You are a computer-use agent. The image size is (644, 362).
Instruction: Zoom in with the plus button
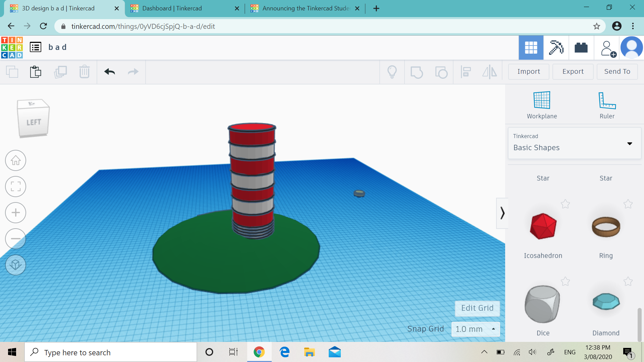(15, 213)
